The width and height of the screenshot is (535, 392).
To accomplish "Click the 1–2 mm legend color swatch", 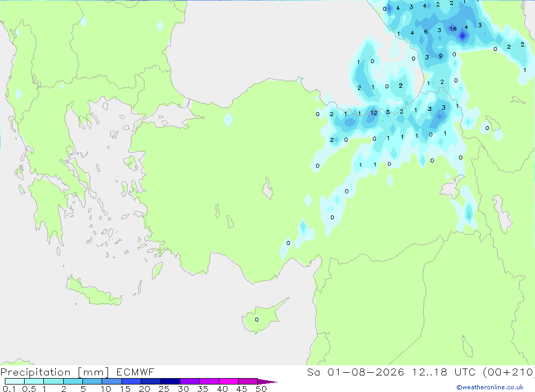I will [53, 381].
